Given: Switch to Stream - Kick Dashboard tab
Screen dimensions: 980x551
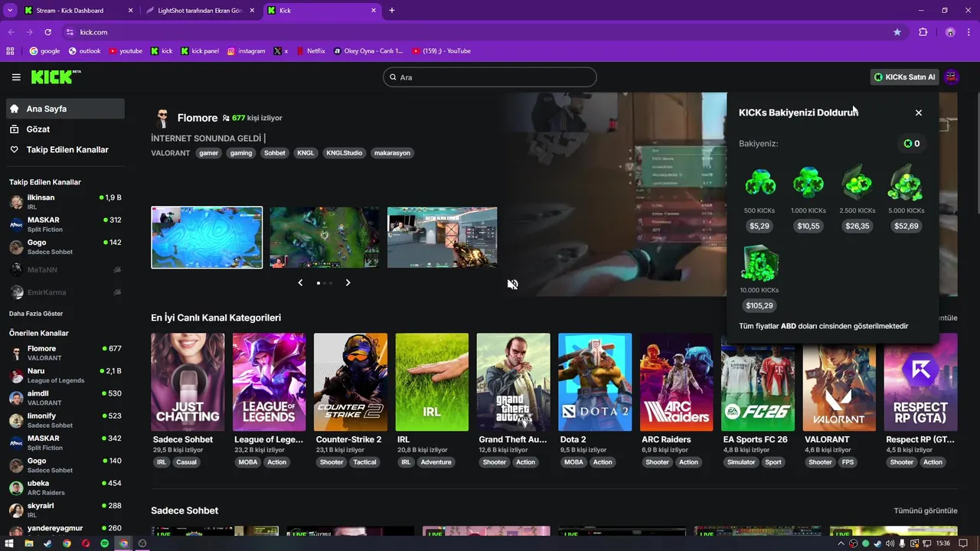Looking at the screenshot, I should (x=78, y=11).
